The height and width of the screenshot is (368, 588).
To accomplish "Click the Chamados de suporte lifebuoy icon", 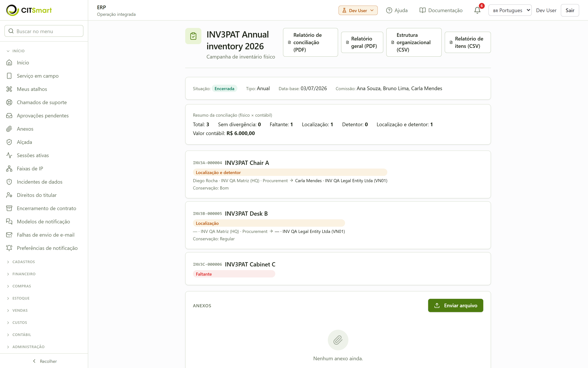I will (9, 102).
